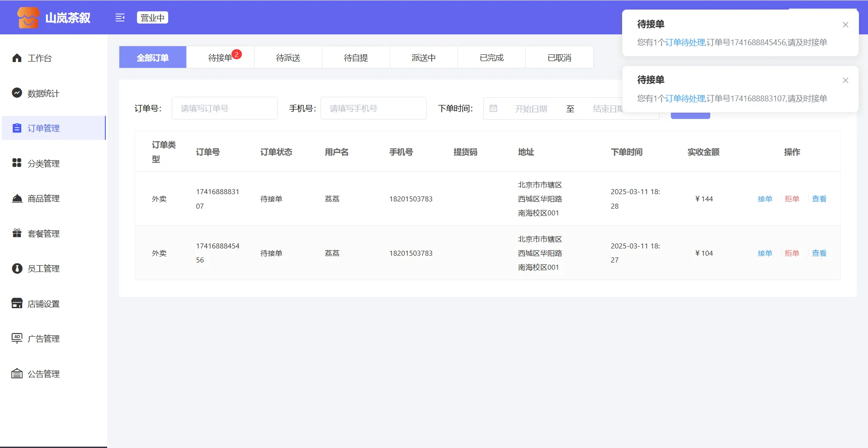This screenshot has height=448, width=868.
Task: Open product management dish icon
Action: point(17,198)
